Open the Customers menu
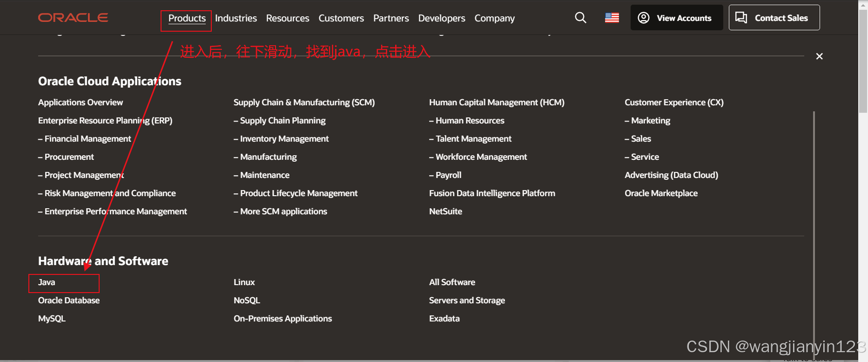 341,18
